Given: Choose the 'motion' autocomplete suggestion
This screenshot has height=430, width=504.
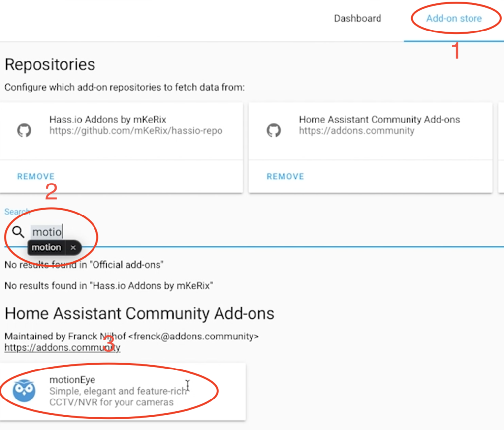Looking at the screenshot, I should tap(46, 247).
